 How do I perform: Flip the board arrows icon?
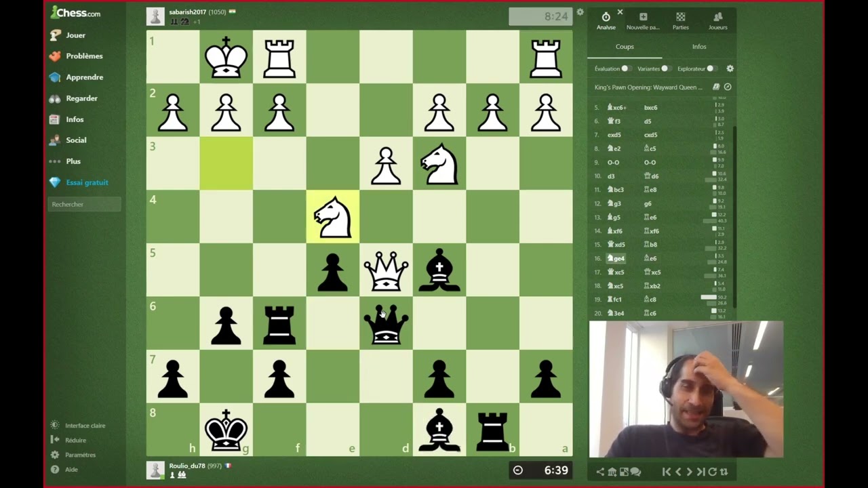point(724,472)
